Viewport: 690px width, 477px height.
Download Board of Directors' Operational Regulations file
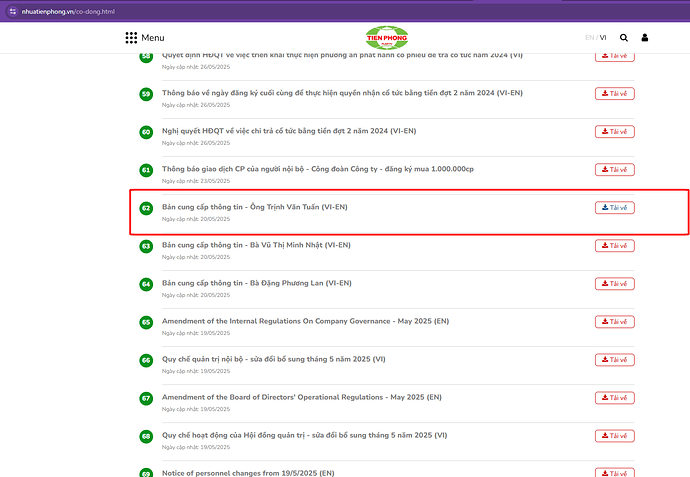click(615, 398)
